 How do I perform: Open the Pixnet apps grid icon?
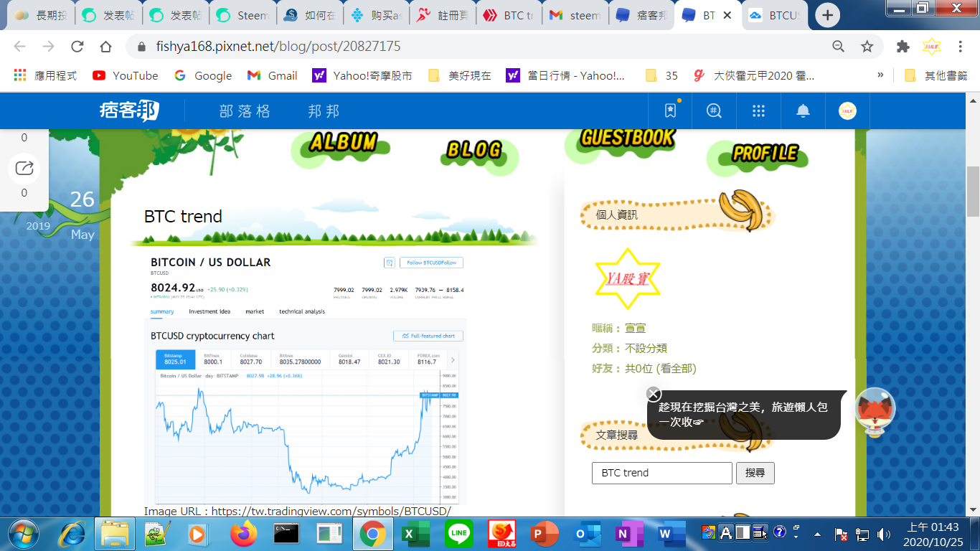pyautogui.click(x=758, y=110)
